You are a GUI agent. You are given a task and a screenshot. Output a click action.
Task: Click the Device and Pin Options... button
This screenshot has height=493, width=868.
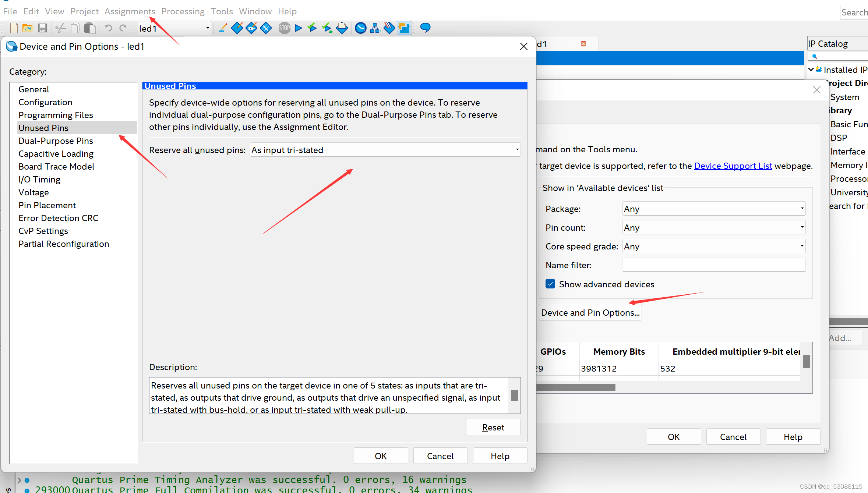point(590,312)
